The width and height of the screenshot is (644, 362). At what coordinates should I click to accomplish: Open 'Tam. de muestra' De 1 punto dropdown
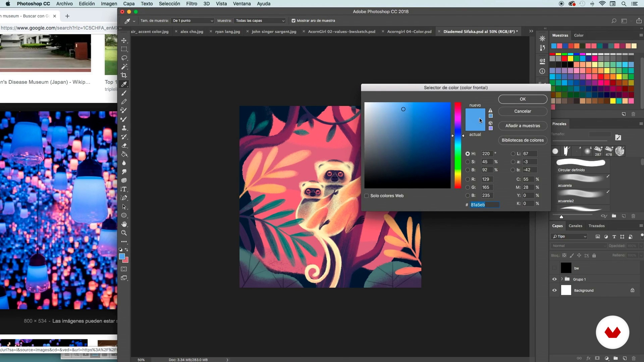(193, 21)
